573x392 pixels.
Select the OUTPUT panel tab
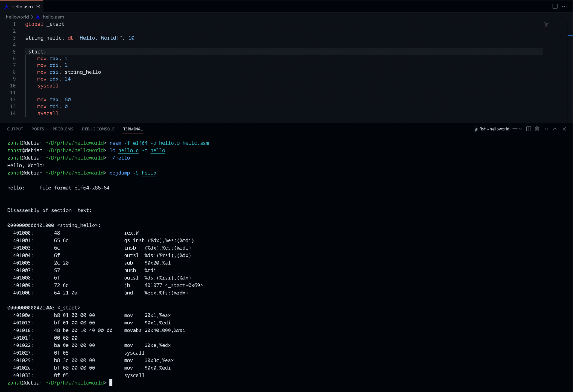point(15,129)
